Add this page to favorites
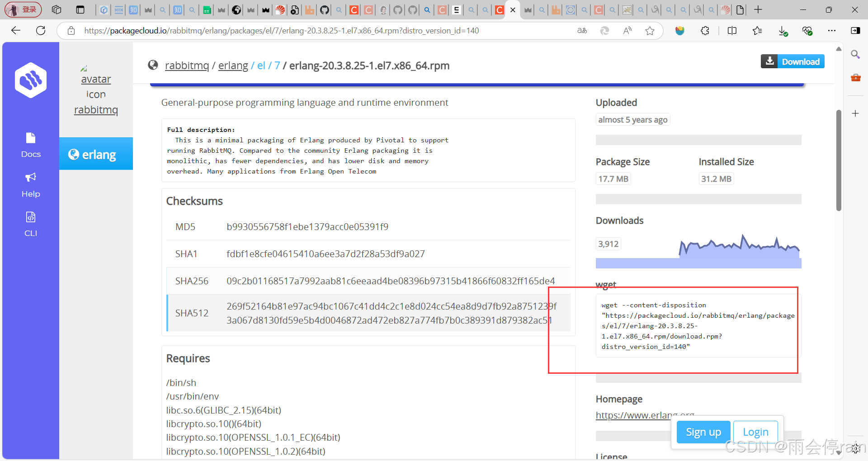Image resolution: width=868 pixels, height=461 pixels. [650, 31]
